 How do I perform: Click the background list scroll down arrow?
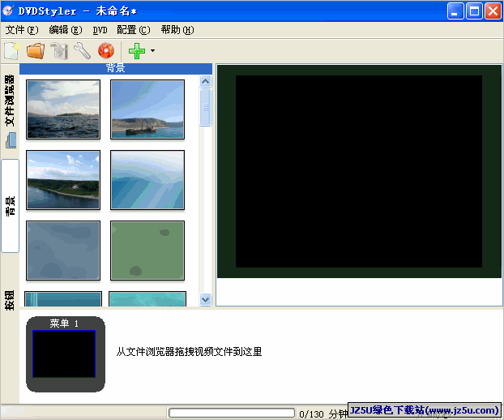tap(205, 300)
